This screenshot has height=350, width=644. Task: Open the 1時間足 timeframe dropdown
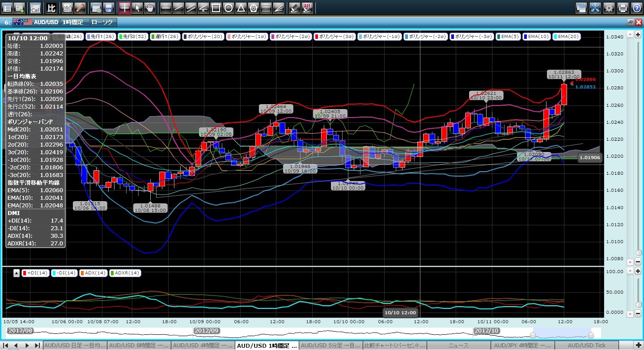74,22
